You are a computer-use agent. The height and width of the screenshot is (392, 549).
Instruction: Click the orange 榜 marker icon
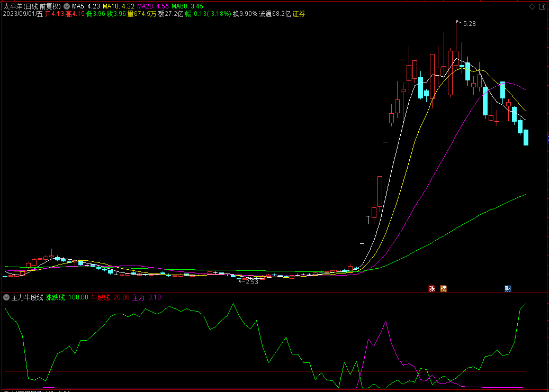[443, 289]
